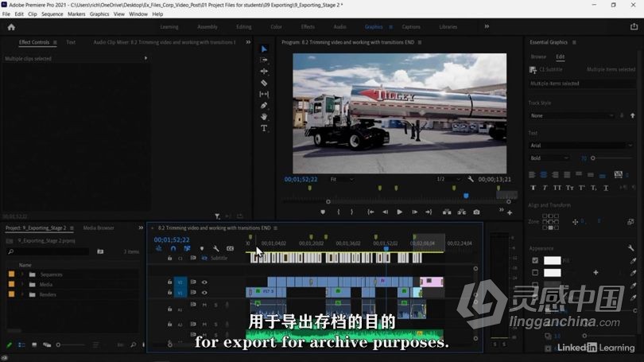Click the stroke white color swatch
The image size is (644, 362).
[x=552, y=272]
